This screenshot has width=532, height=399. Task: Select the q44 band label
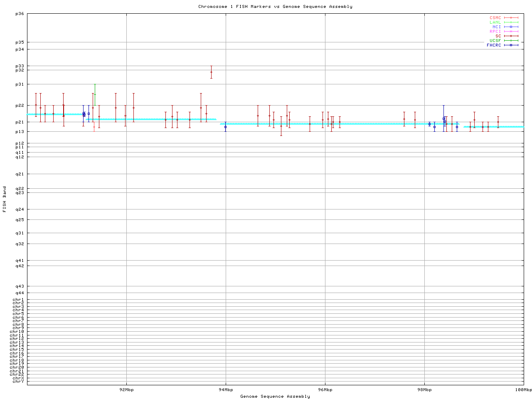pos(20,293)
